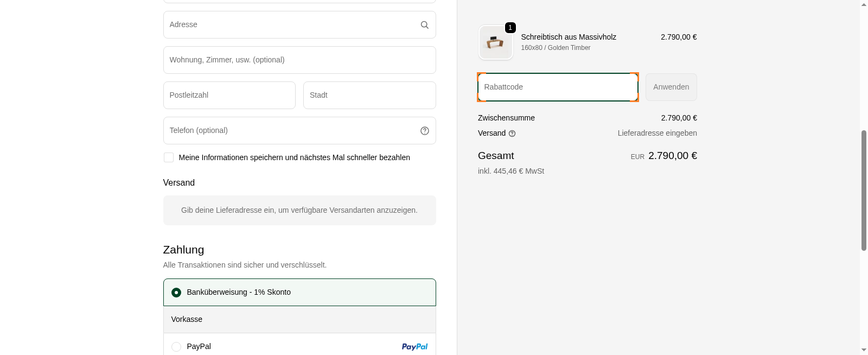Click the quantity badge on product image
Image resolution: width=868 pixels, height=355 pixels.
tap(510, 28)
